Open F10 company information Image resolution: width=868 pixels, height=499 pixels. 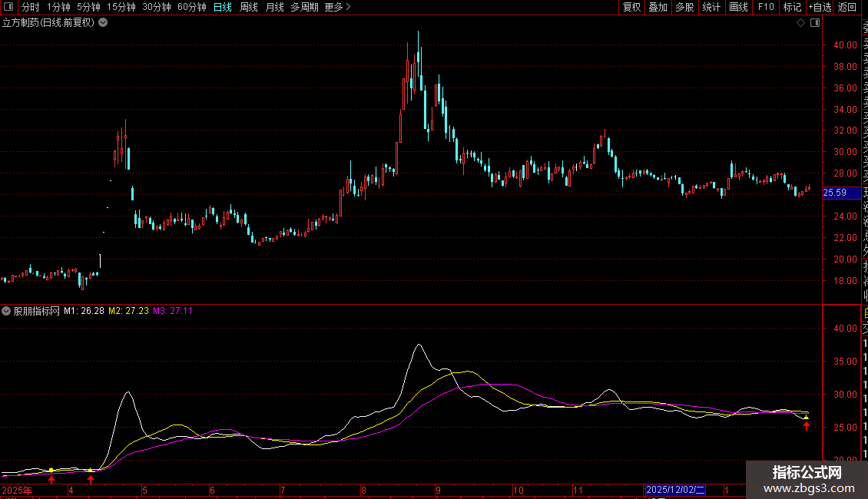(x=766, y=7)
